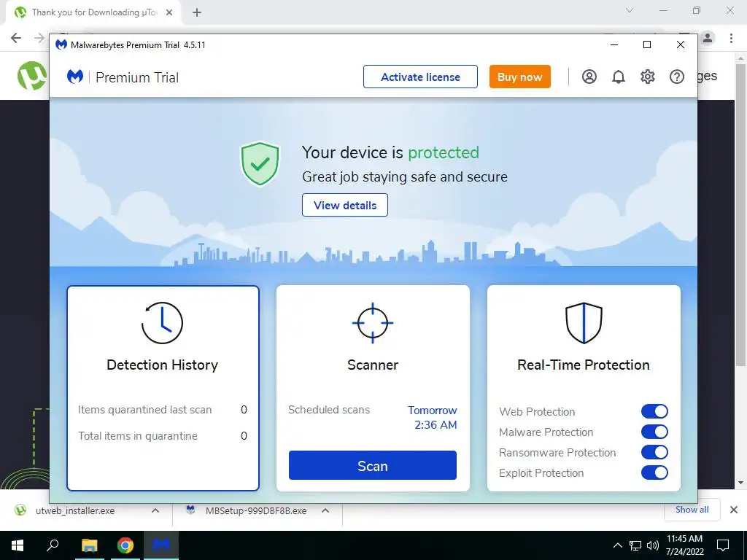Start a scan with the Scan button
The height and width of the screenshot is (560, 747).
click(x=373, y=465)
